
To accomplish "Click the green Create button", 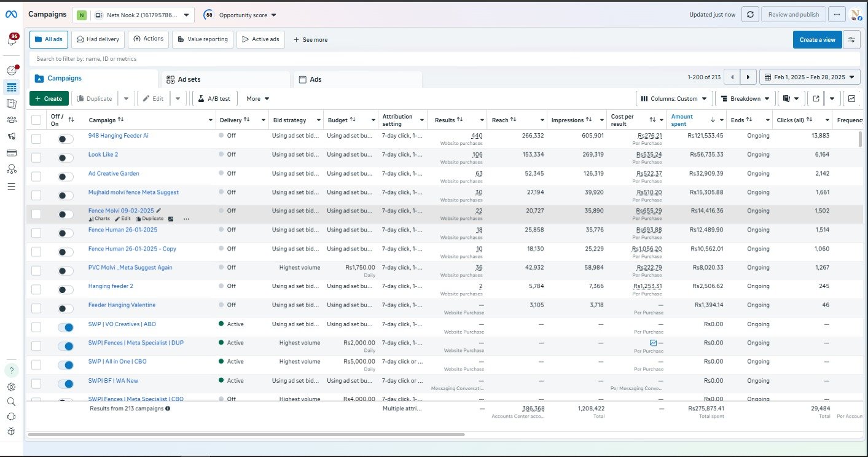I will [x=49, y=98].
